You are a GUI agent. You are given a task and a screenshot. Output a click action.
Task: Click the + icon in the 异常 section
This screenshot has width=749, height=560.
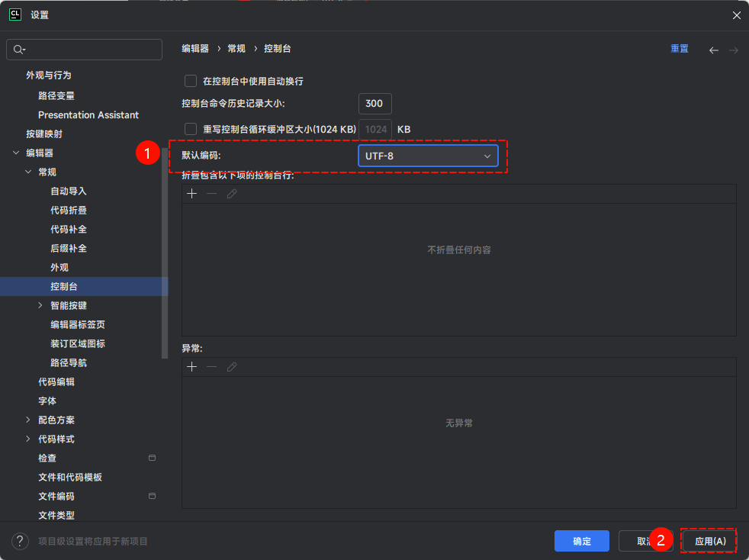click(191, 367)
